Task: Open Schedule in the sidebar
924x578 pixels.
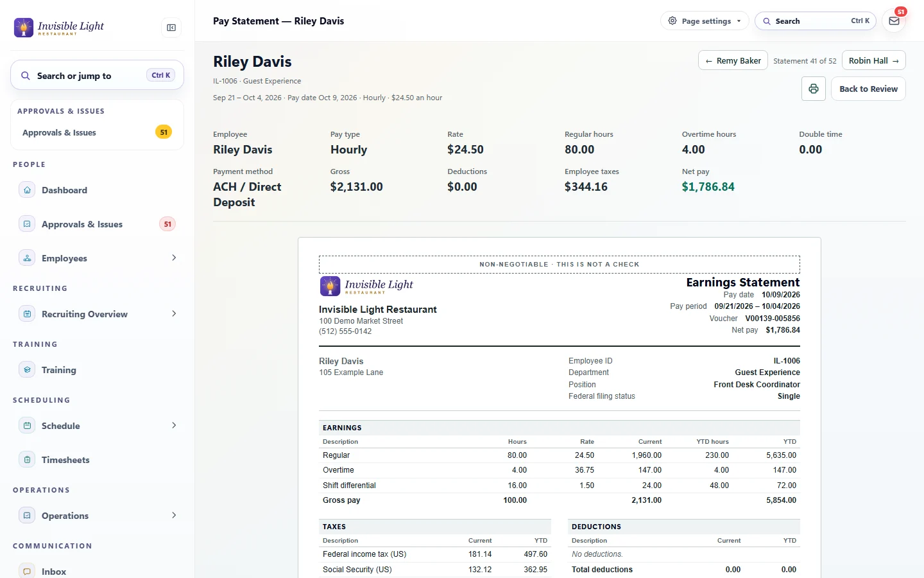Action: click(98, 426)
